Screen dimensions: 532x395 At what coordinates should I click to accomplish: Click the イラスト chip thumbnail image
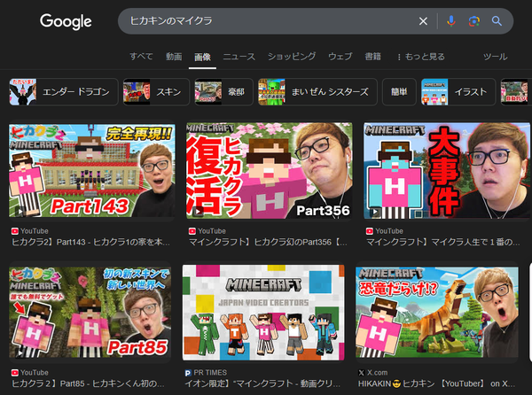(434, 92)
